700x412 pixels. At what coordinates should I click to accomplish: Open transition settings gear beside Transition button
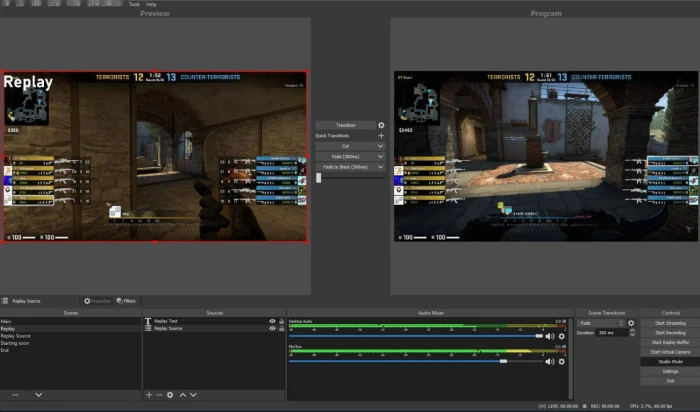point(381,125)
